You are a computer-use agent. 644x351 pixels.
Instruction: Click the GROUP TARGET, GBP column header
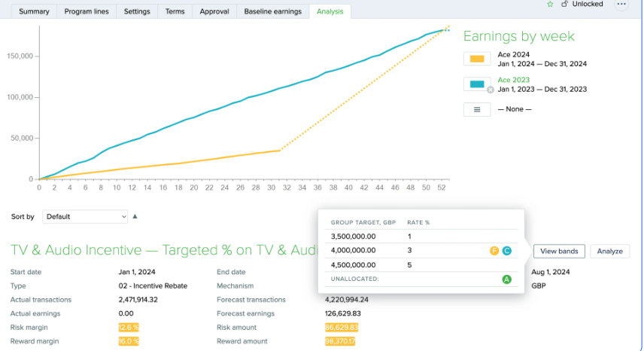click(x=363, y=223)
